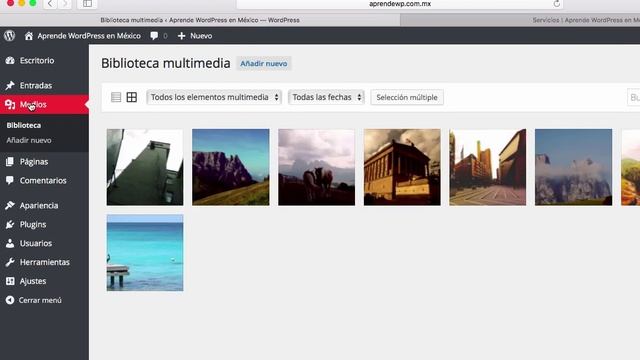Viewport: 640px width, 360px height.
Task: Go forward with Safari forward arrow
Action: pos(64,4)
